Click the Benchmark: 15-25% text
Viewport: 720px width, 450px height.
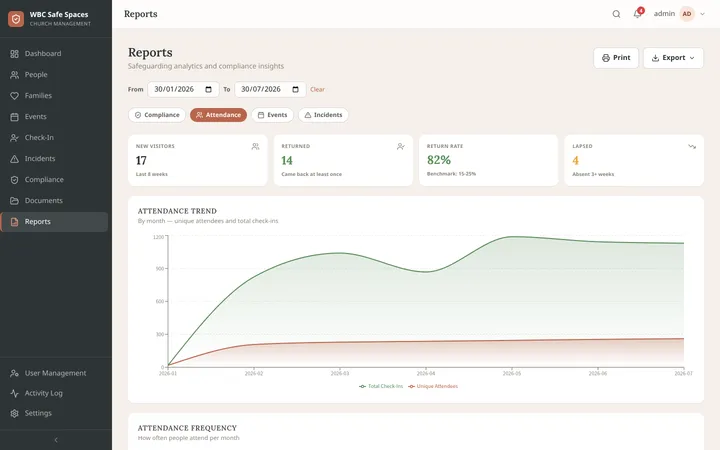point(451,174)
